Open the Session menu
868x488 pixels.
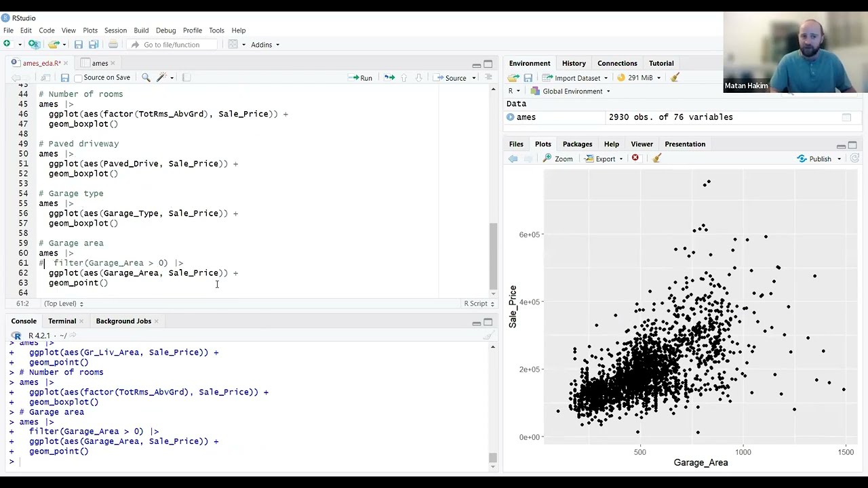pos(115,30)
